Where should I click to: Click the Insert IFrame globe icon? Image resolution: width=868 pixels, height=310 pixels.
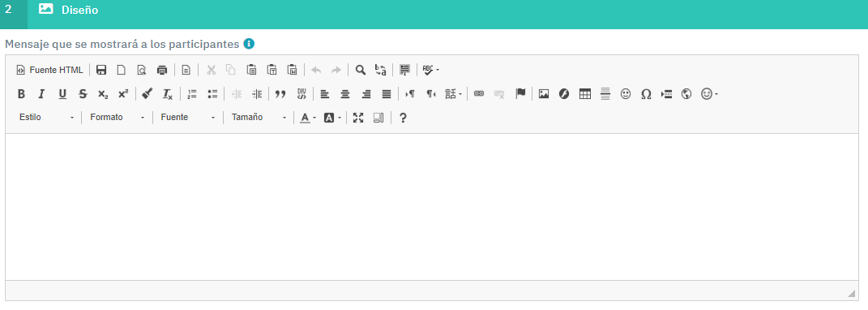coord(686,93)
